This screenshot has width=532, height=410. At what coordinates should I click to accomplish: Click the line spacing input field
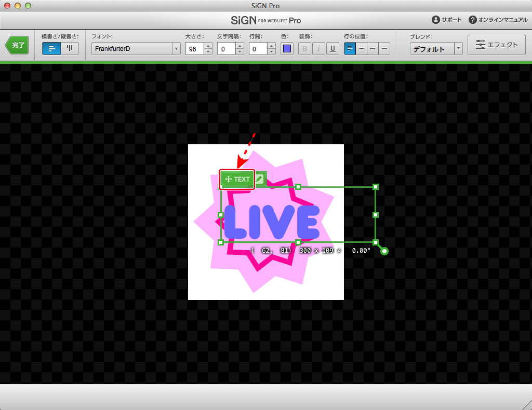point(258,49)
